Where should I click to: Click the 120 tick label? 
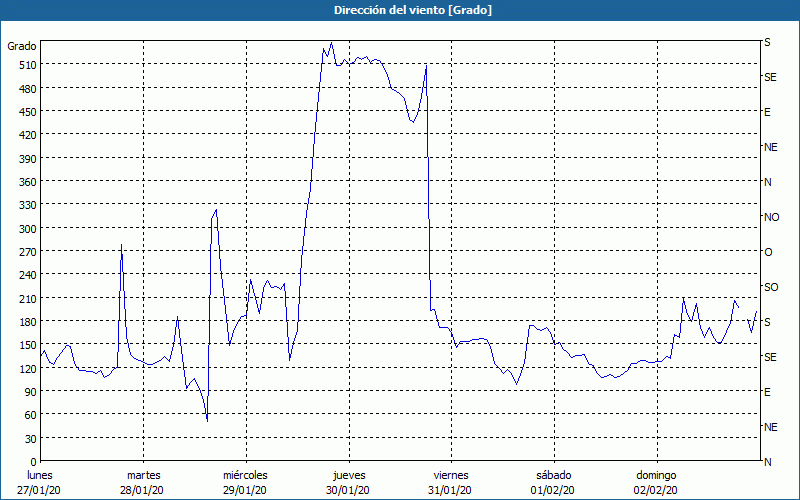click(27, 368)
